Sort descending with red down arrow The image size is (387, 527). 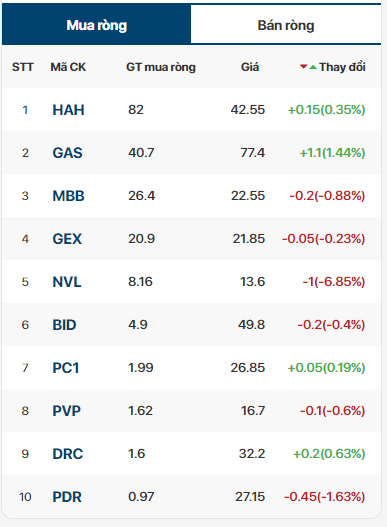tap(303, 67)
